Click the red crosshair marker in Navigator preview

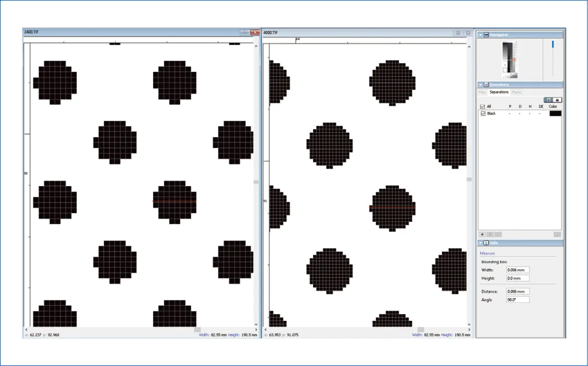tap(514, 60)
